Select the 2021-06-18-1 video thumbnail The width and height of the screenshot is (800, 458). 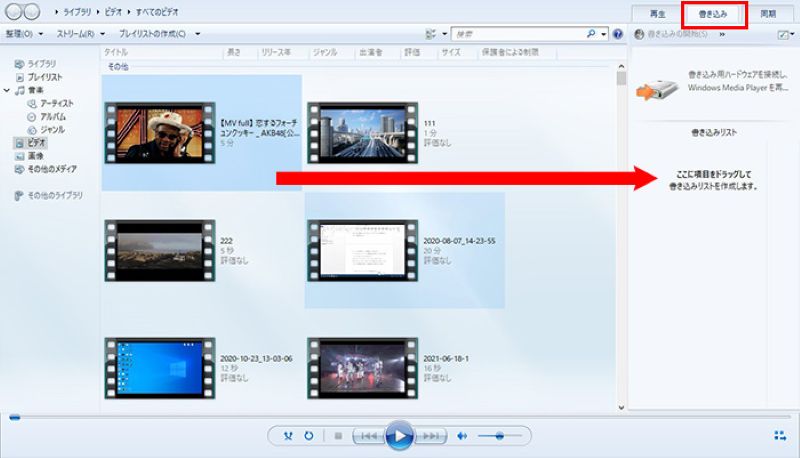pyautogui.click(x=362, y=368)
